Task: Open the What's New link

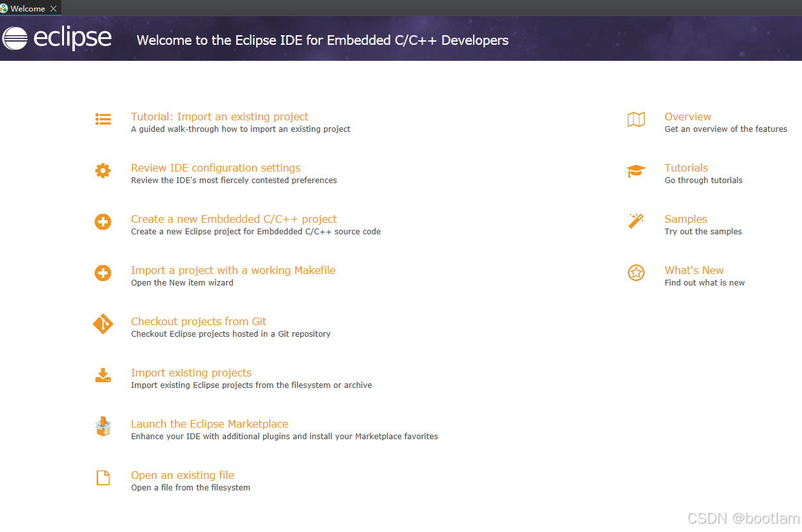Action: pyautogui.click(x=694, y=270)
